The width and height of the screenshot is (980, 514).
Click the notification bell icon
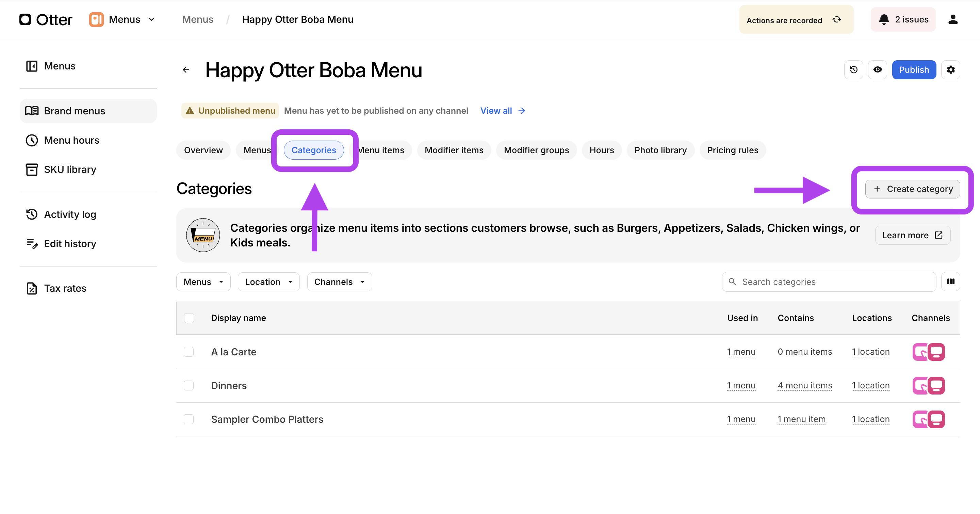[x=884, y=19]
